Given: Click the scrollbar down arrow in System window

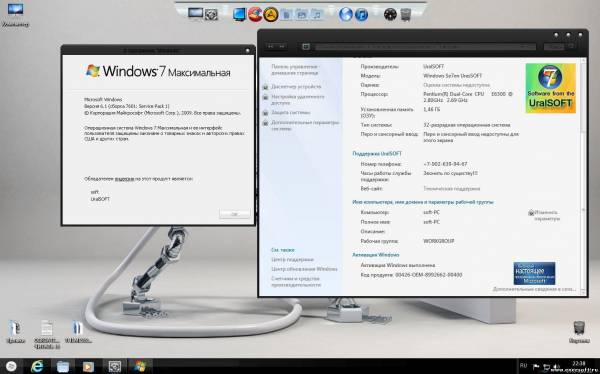Looking at the screenshot, I should pyautogui.click(x=583, y=291).
